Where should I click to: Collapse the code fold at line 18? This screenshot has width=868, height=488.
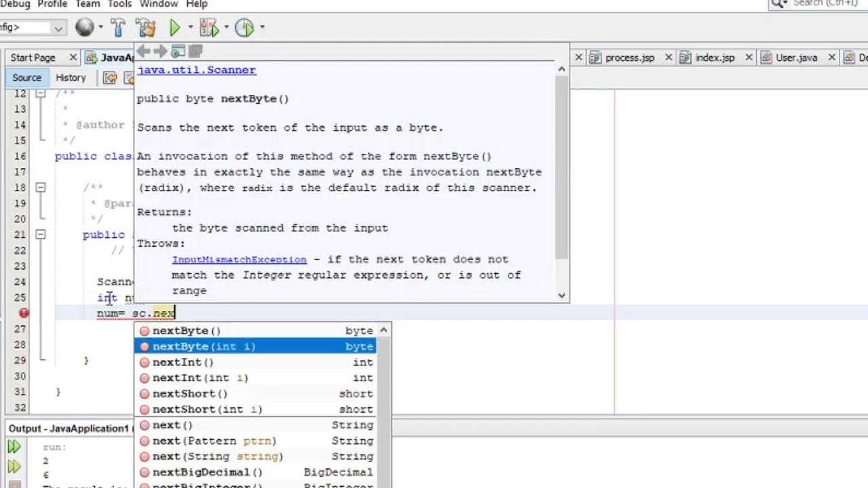[x=40, y=187]
